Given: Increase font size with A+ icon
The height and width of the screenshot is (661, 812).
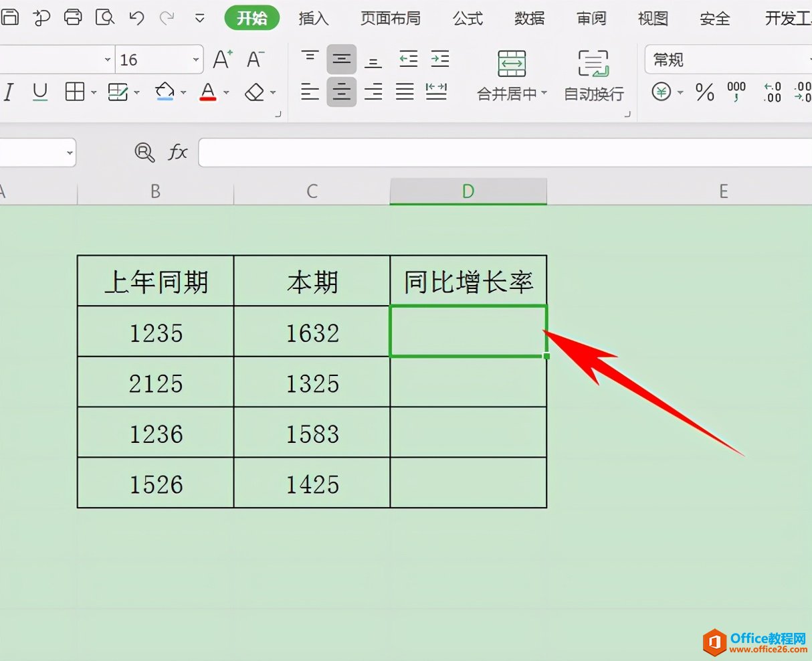Looking at the screenshot, I should coord(223,60).
